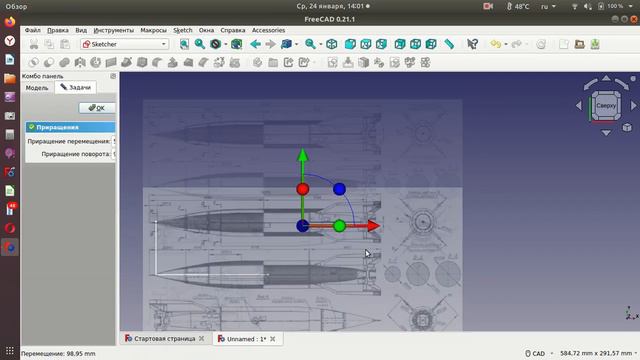The image size is (640, 360).
Task: Open the Redo history dropdown arrow
Action: tap(527, 44)
